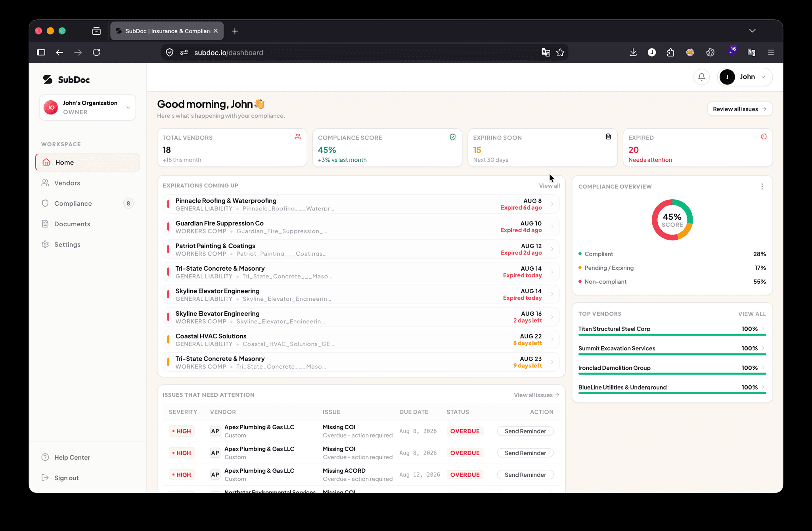
Task: Click the site permissions icon by the URL
Action: 184,52
